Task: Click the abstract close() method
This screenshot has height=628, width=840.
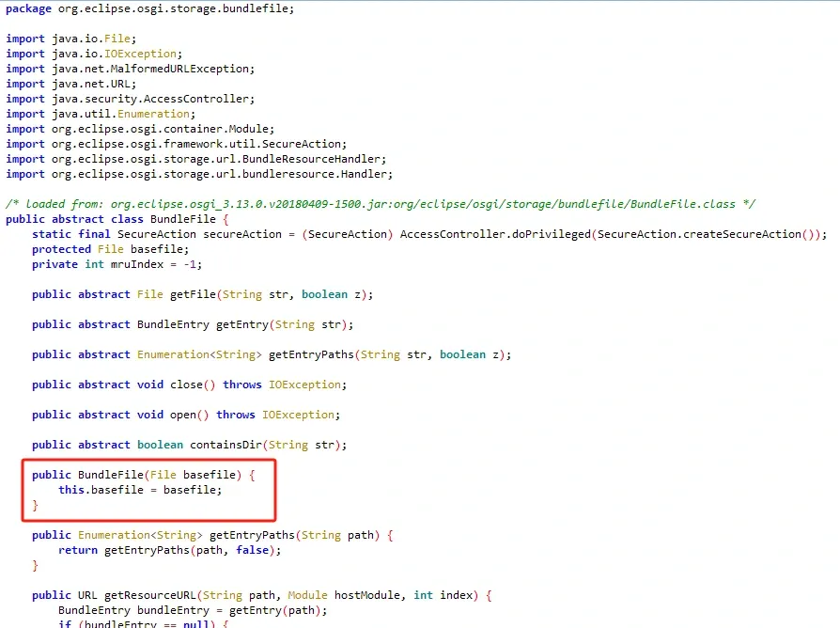Action: (x=189, y=385)
